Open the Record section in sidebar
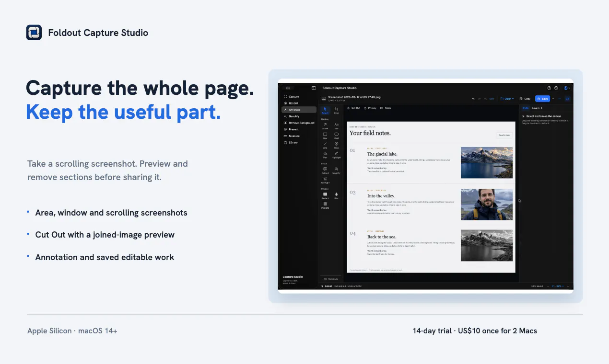609x364 pixels. click(299, 103)
